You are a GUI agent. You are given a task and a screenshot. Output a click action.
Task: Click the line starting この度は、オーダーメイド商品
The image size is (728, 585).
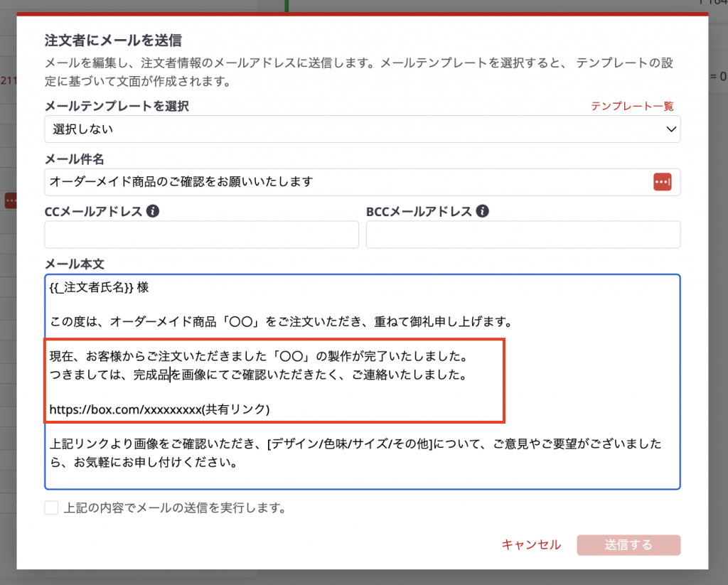click(282, 322)
